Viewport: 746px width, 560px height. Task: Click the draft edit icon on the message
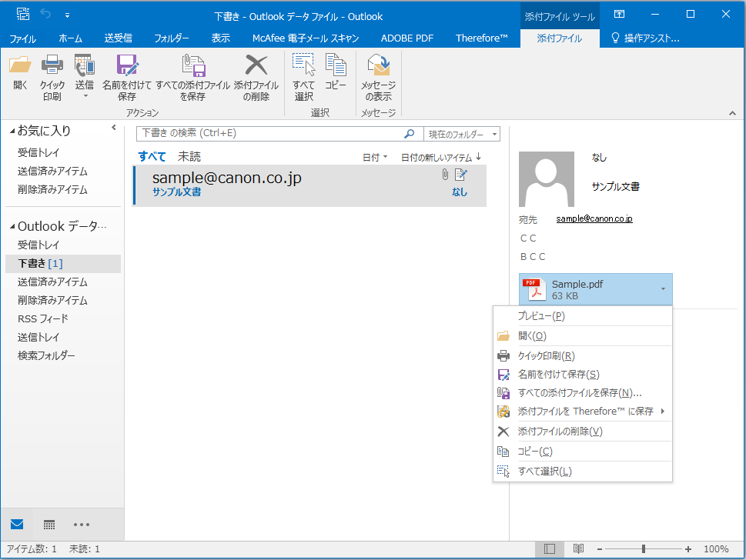[460, 175]
